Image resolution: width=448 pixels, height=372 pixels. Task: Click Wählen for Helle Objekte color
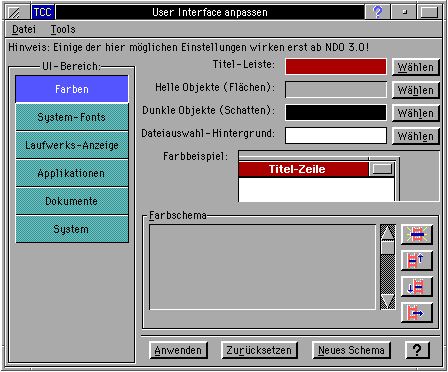coord(416,90)
